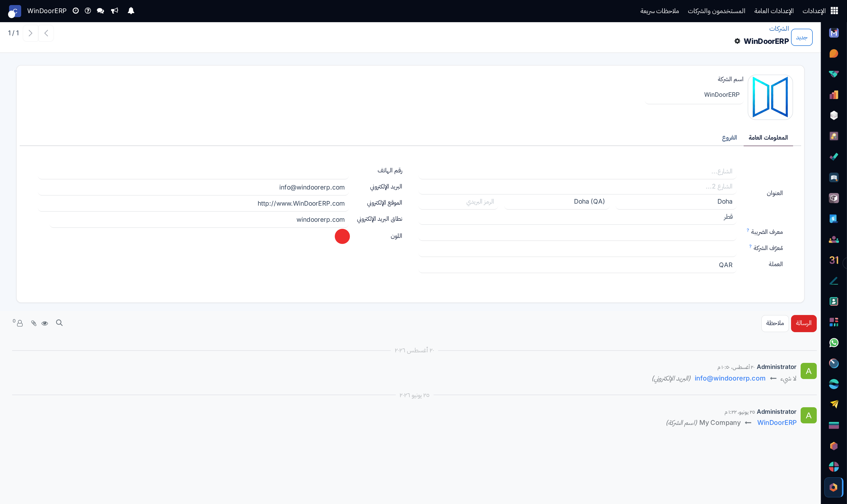Open the Sign pen line app icon
This screenshot has height=504, width=847.
tap(834, 281)
